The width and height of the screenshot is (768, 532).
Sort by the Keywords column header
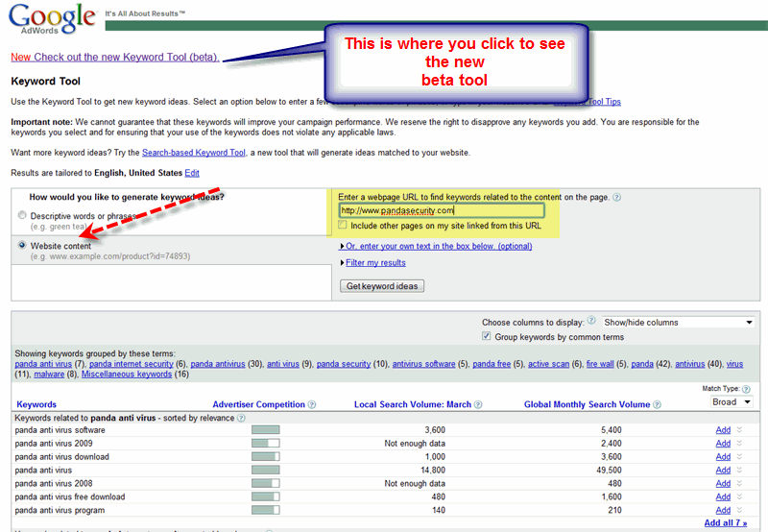point(36,404)
